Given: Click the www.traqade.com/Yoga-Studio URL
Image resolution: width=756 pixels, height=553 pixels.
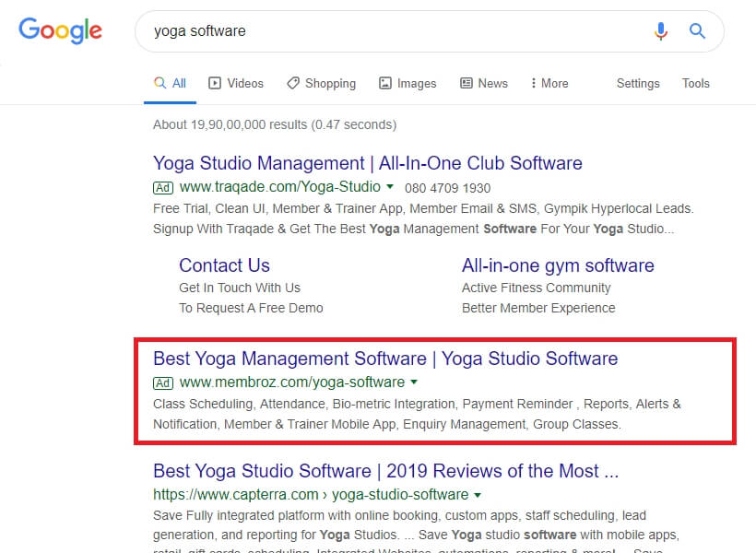Looking at the screenshot, I should [280, 187].
